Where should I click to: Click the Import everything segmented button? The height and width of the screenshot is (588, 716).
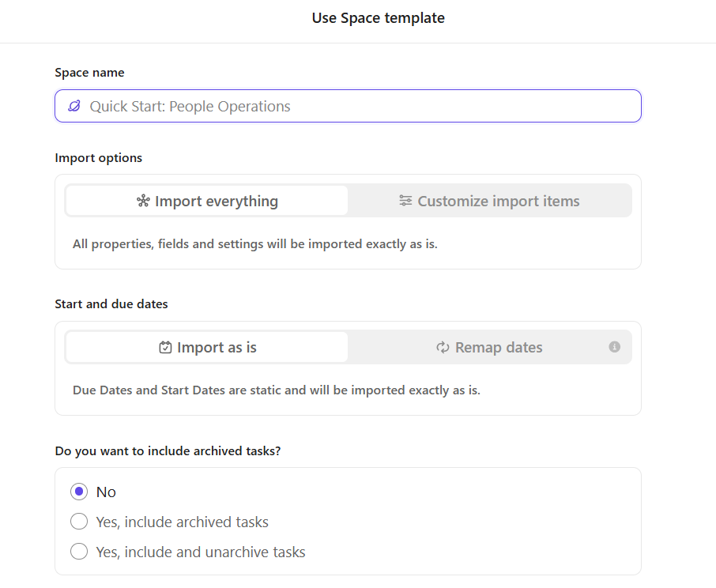[206, 201]
